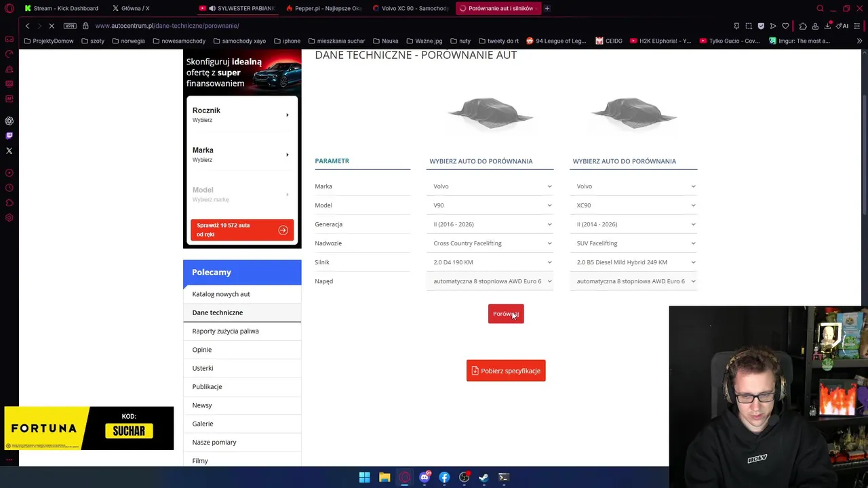Open Opinie sidebar link

click(202, 350)
